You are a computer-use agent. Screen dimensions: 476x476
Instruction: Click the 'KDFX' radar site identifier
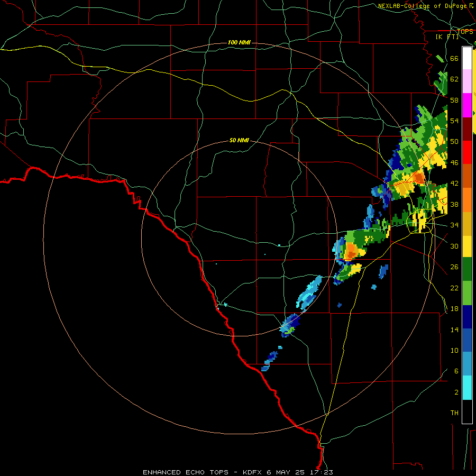(x=253, y=472)
